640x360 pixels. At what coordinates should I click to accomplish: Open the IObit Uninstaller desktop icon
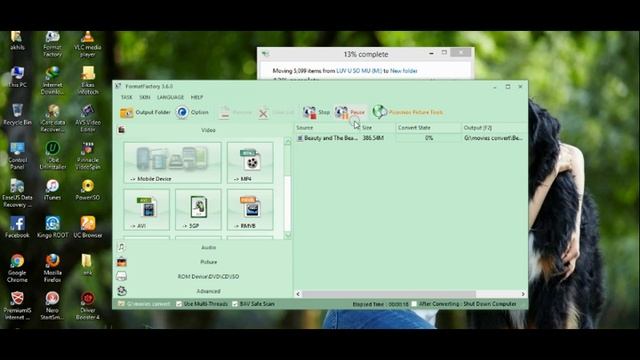[52, 156]
